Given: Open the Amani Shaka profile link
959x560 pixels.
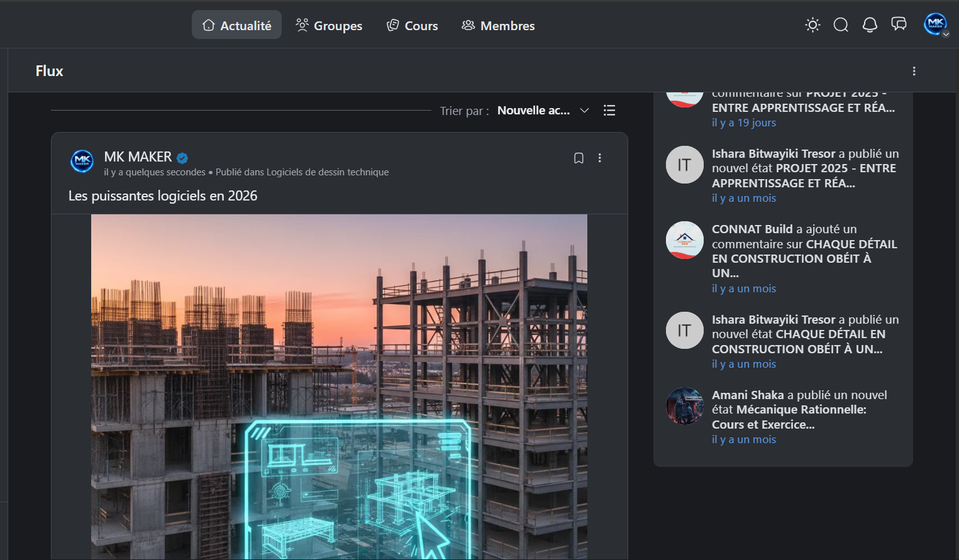Looking at the screenshot, I should click(748, 395).
